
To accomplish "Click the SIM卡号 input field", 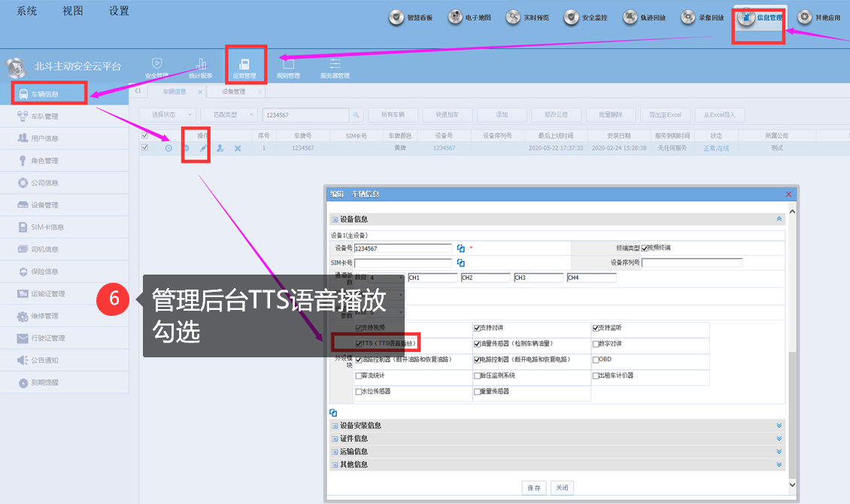I will (403, 263).
